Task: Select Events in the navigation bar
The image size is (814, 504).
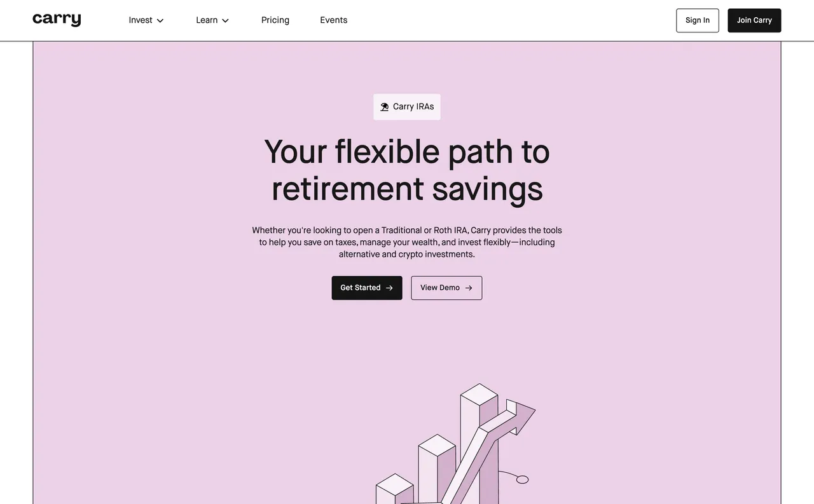Action: coord(333,20)
